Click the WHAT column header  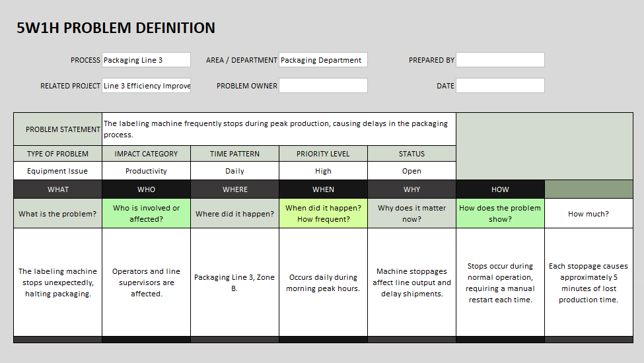tap(57, 189)
